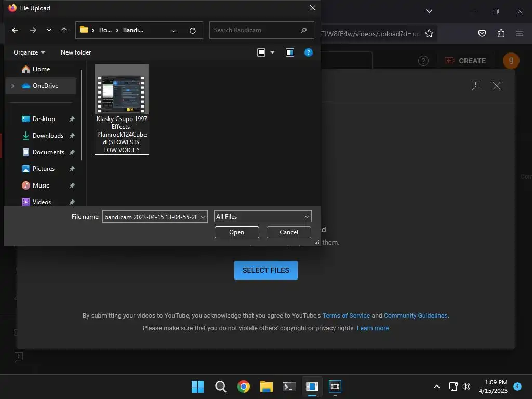Click the send feedback icon in upload dialog
The height and width of the screenshot is (399, 532).
point(476,86)
